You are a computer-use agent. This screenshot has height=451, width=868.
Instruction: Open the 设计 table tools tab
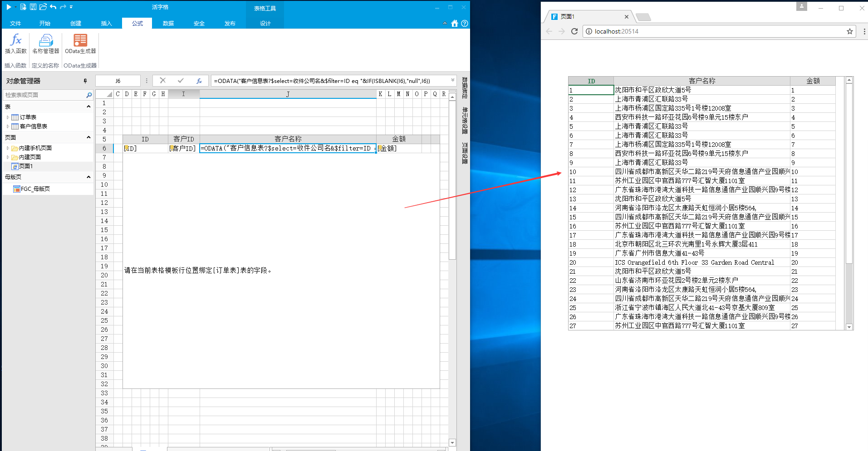point(265,24)
